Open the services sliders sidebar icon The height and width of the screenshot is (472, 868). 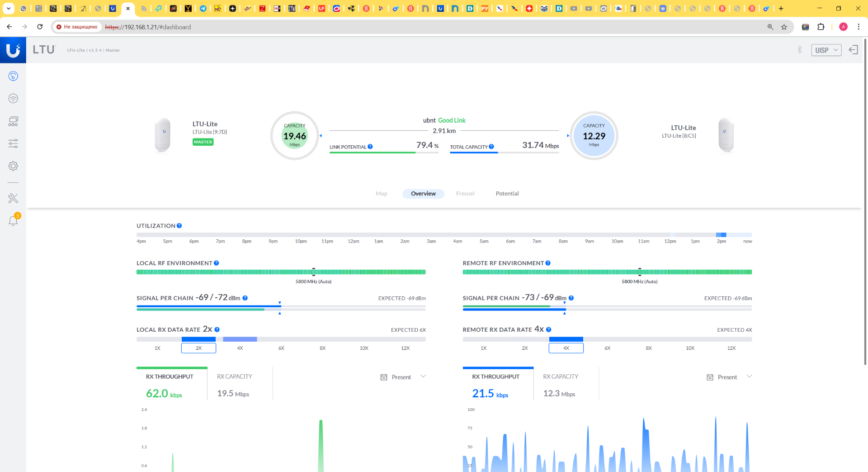tap(13, 143)
